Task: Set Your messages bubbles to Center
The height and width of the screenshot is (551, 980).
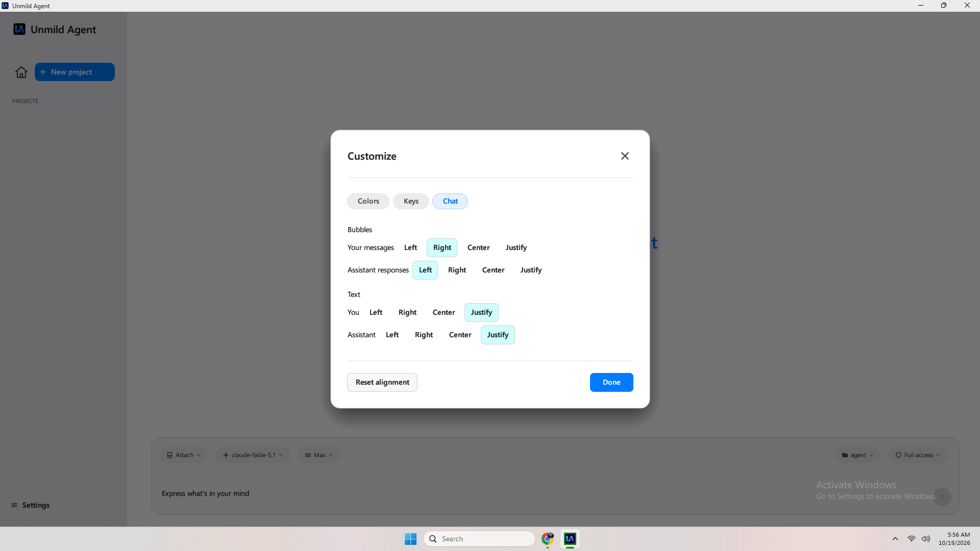Action: (x=478, y=247)
